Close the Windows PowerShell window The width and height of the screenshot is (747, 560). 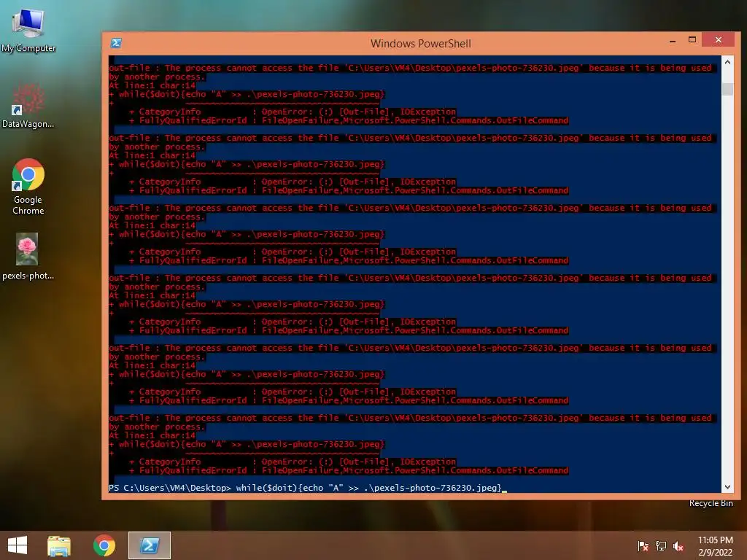click(x=719, y=40)
